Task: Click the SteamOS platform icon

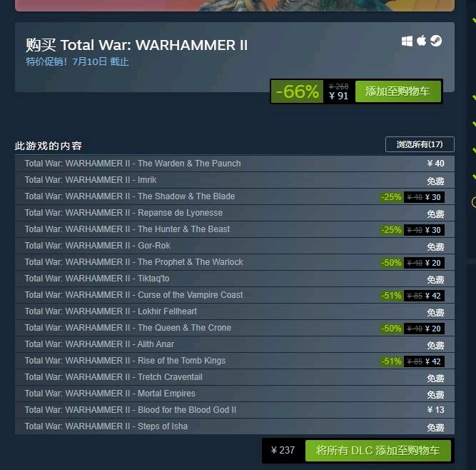Action: coord(436,41)
